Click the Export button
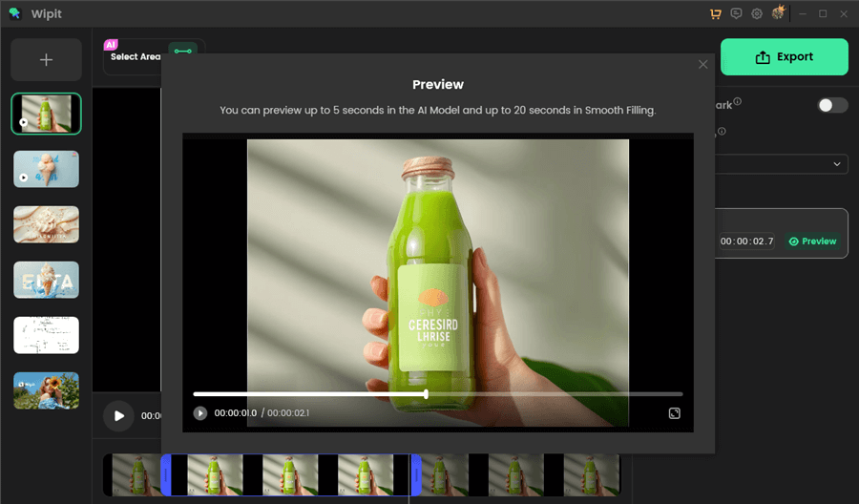This screenshot has width=859, height=504. (784, 57)
